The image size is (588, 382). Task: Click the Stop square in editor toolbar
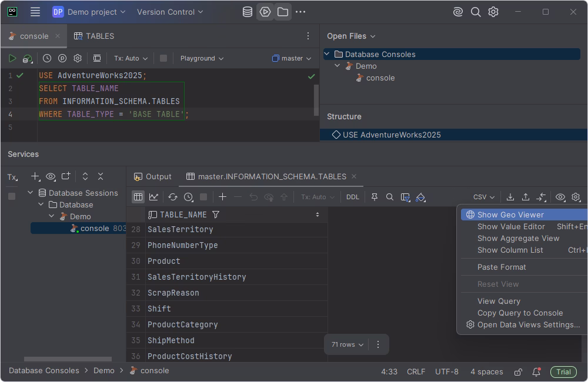point(163,58)
